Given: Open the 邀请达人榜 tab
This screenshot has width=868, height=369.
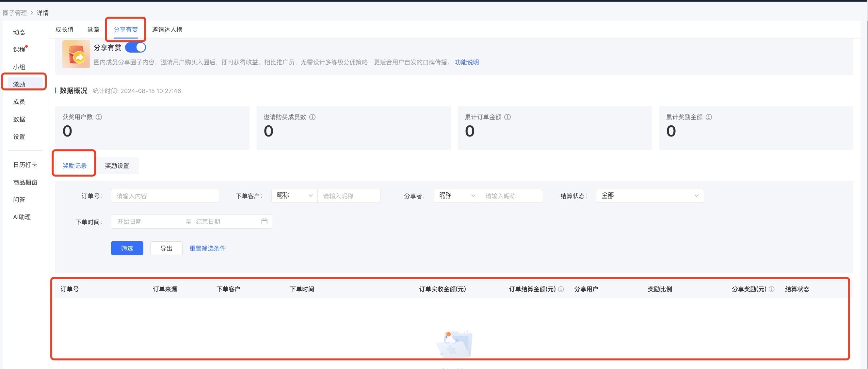Looking at the screenshot, I should pos(167,30).
